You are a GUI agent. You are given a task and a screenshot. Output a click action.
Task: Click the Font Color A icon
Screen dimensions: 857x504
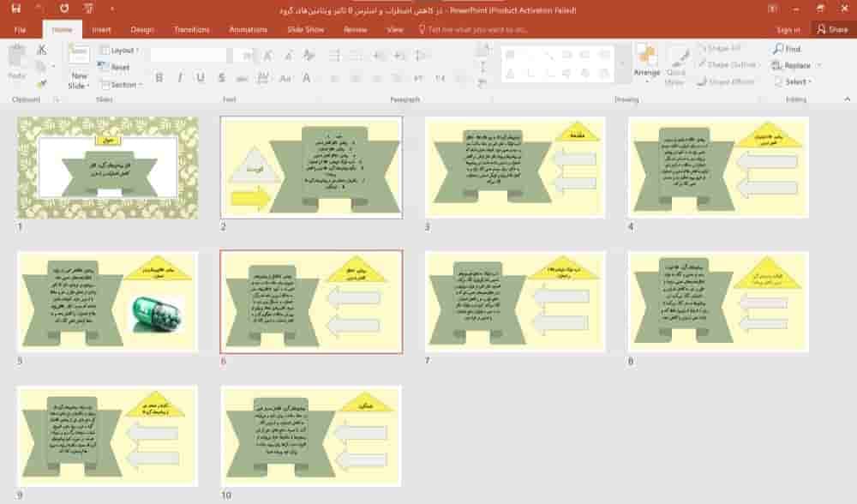point(307,79)
